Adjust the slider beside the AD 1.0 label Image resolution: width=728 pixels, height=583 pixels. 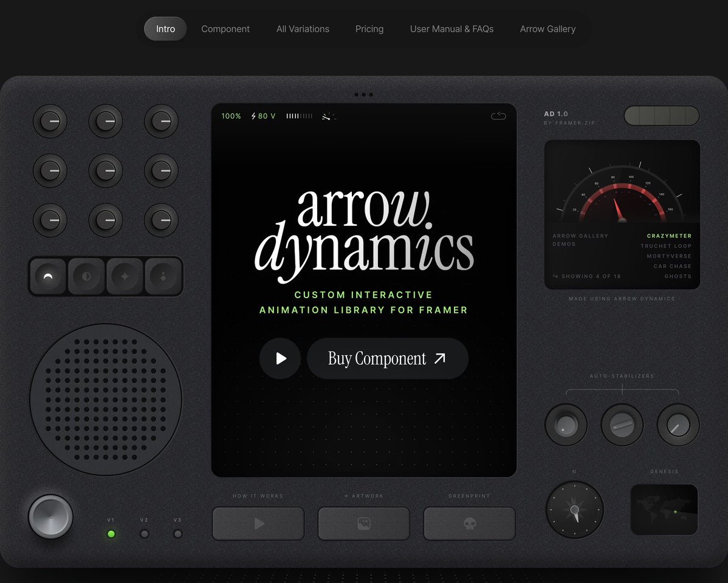pyautogui.click(x=662, y=115)
